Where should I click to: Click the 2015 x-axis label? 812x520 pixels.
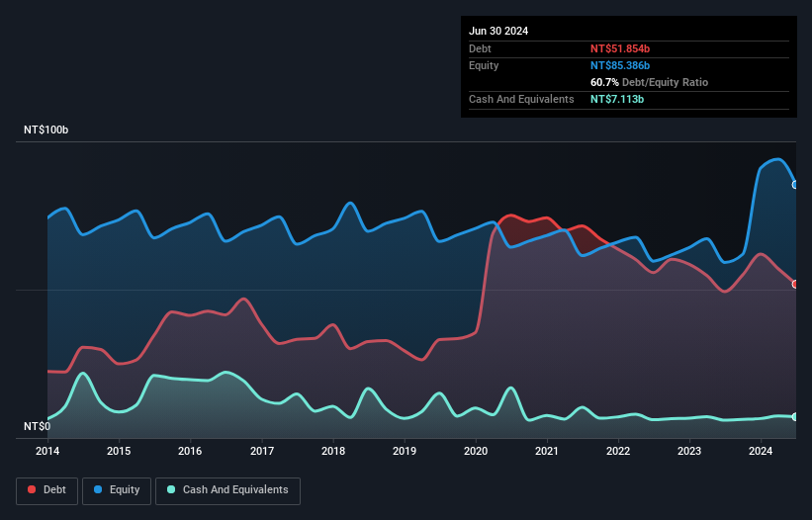[x=119, y=451]
